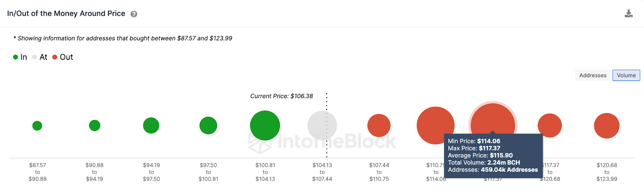Image resolution: width=644 pixels, height=193 pixels.
Task: Click the $87.57 to $90.88 green bubble
Action: pos(37,126)
